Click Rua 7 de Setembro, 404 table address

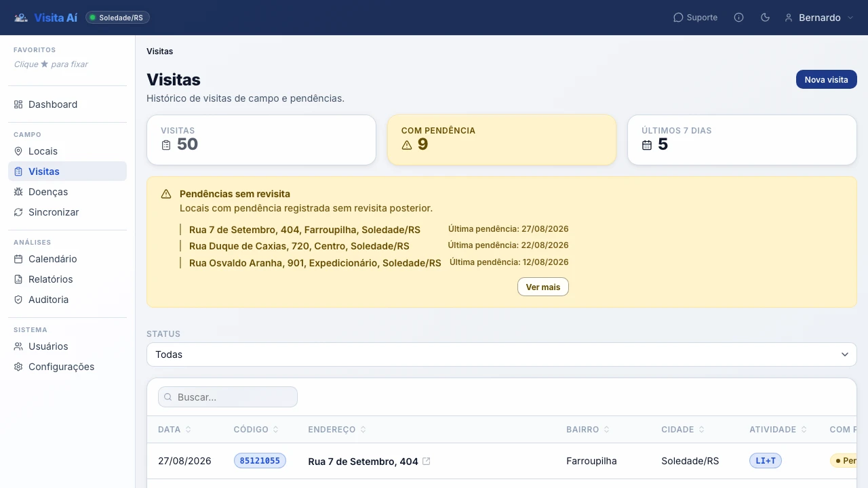363,462
